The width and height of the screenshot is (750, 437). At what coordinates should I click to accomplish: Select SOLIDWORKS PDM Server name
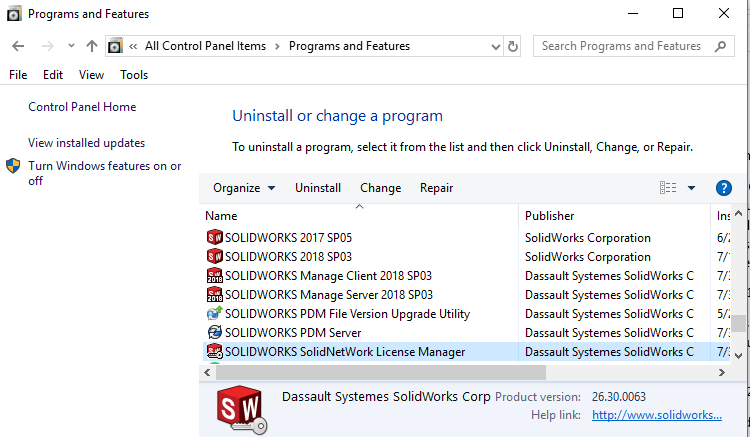point(293,333)
